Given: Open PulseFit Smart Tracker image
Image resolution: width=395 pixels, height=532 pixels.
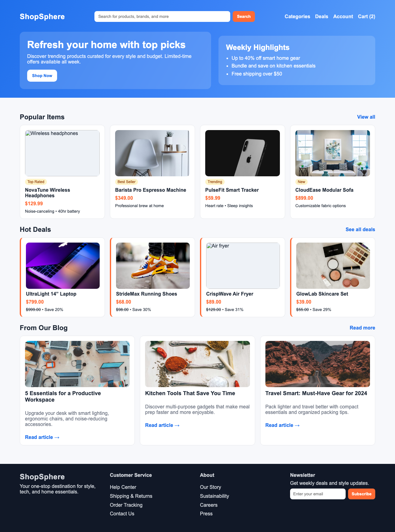Looking at the screenshot, I should pos(243,153).
